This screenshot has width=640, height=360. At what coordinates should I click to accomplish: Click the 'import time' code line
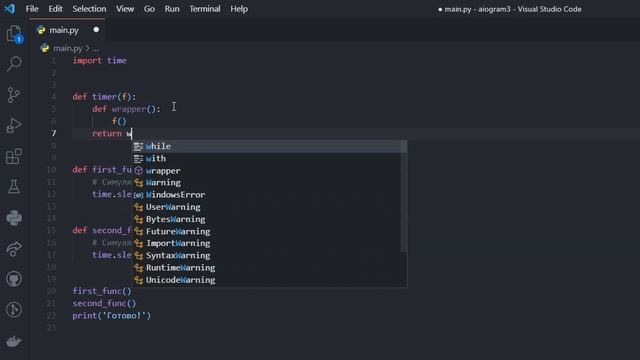(100, 61)
